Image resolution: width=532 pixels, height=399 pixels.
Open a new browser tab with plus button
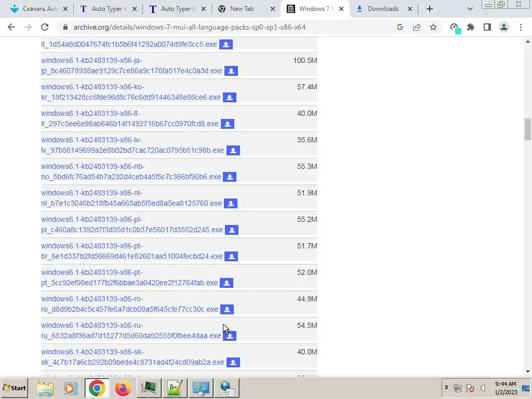click(430, 9)
